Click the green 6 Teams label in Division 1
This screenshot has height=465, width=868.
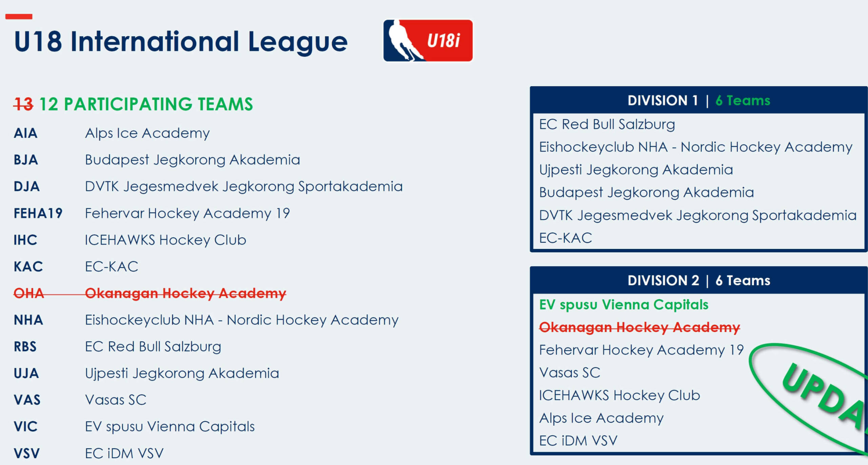coord(743,101)
